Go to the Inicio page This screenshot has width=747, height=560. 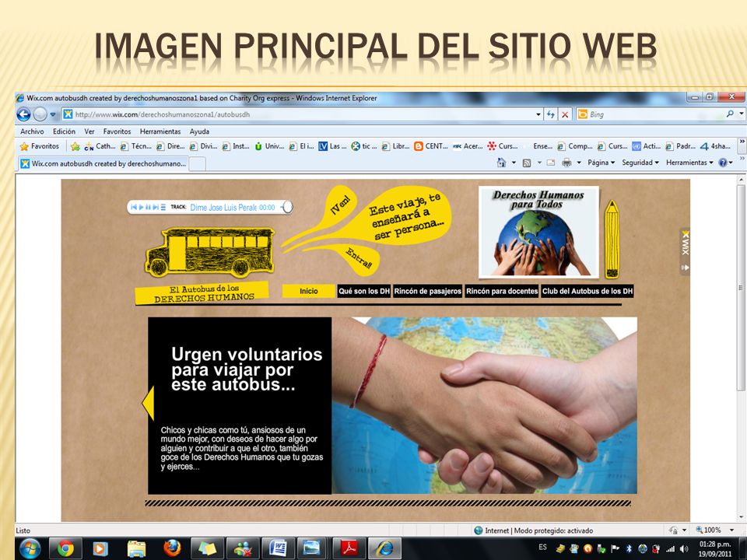coord(308,291)
